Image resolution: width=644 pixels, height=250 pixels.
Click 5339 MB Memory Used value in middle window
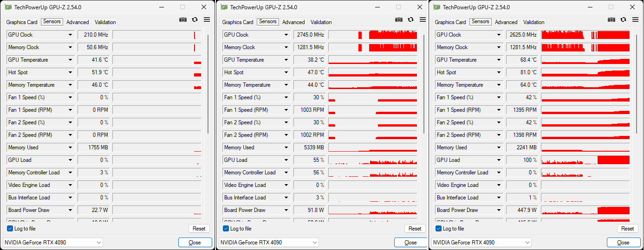pyautogui.click(x=310, y=147)
